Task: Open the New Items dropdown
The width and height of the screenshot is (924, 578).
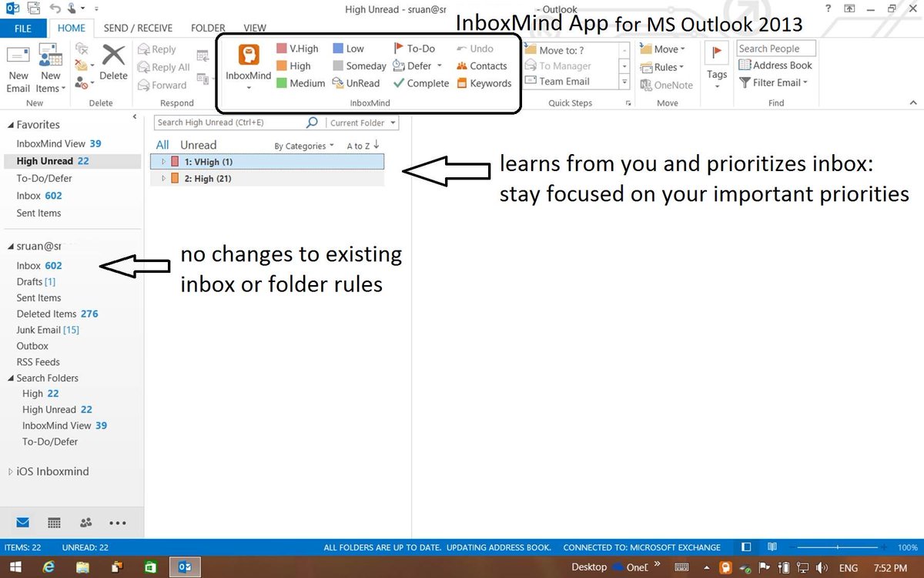Action: (51, 68)
